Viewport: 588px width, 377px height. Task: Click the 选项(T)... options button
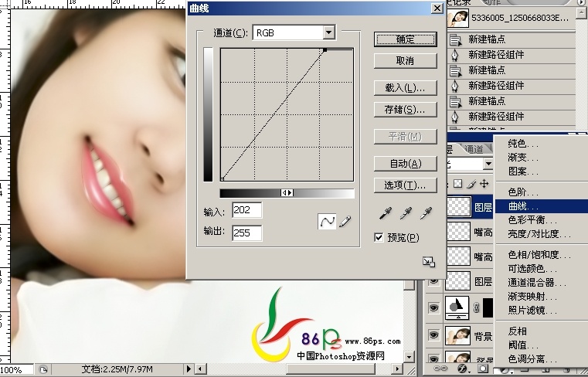pyautogui.click(x=406, y=185)
